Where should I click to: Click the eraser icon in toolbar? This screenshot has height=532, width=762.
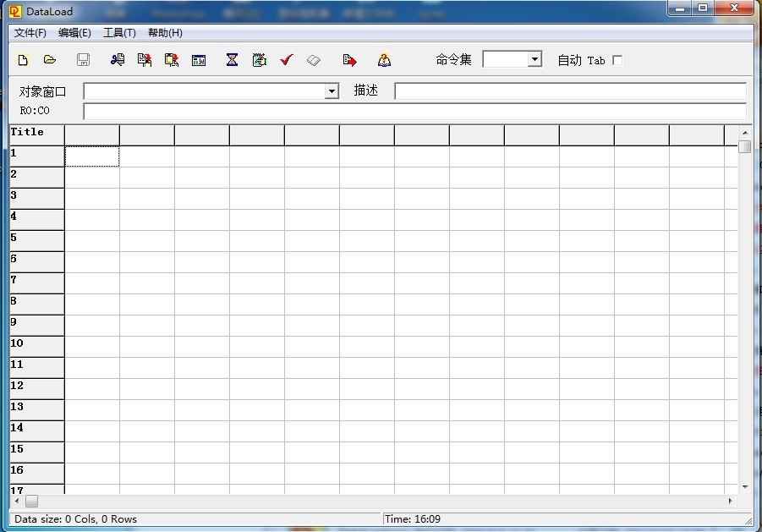314,60
